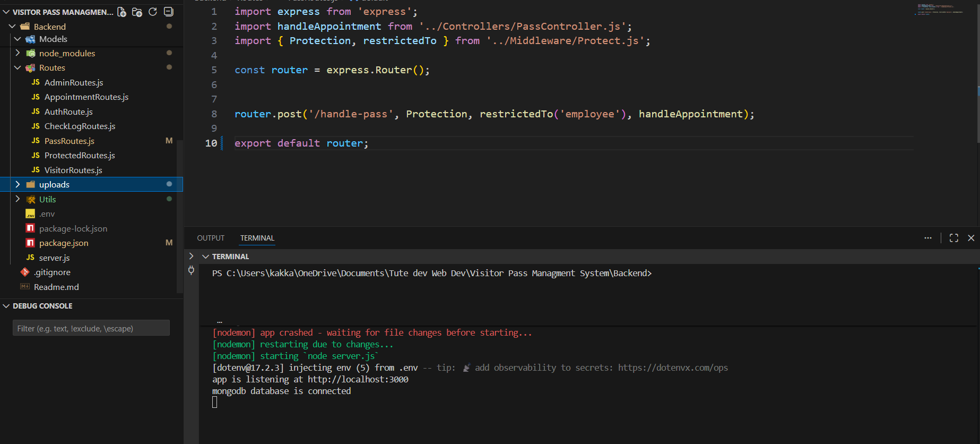The height and width of the screenshot is (444, 980).
Task: Open the package.json file
Action: pyautogui.click(x=64, y=243)
